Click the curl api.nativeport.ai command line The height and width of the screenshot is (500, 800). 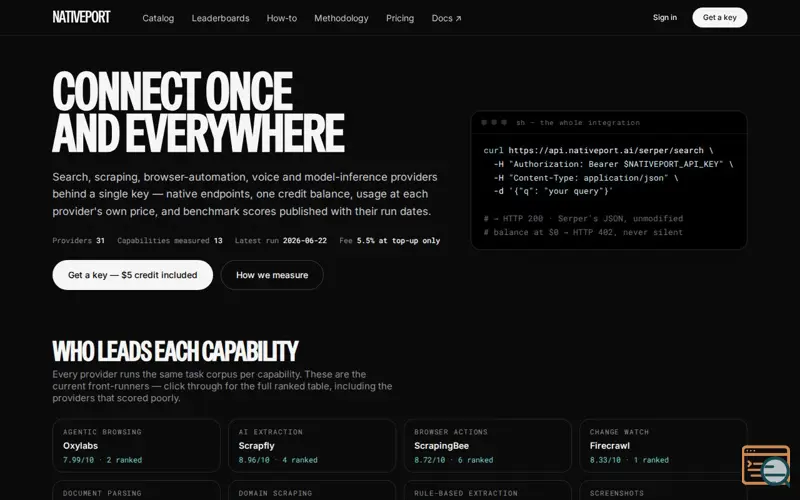(x=598, y=151)
